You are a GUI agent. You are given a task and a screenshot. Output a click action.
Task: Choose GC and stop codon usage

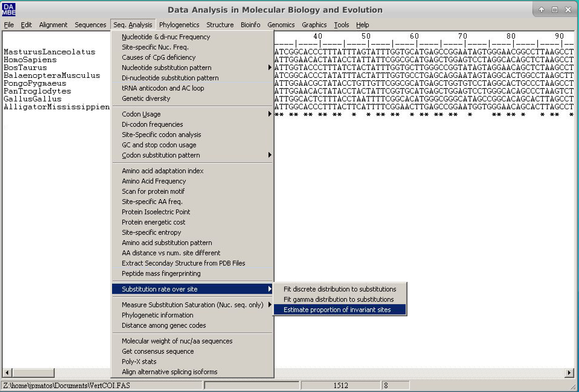[x=192, y=145]
